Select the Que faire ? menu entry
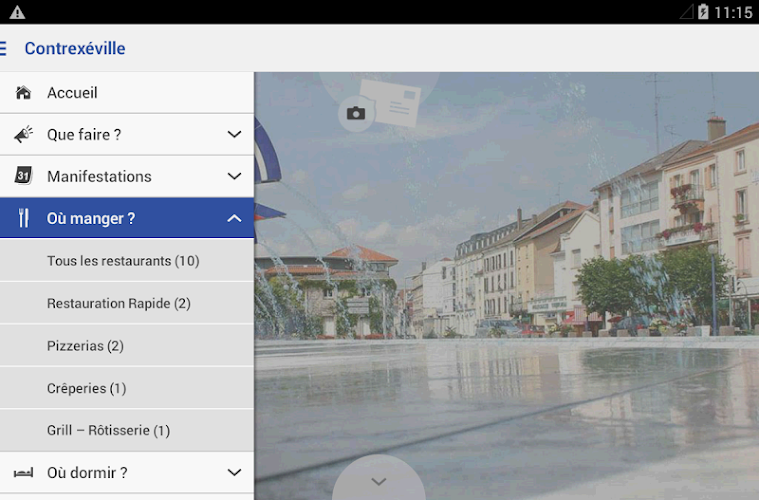759x500 pixels. [x=127, y=135]
